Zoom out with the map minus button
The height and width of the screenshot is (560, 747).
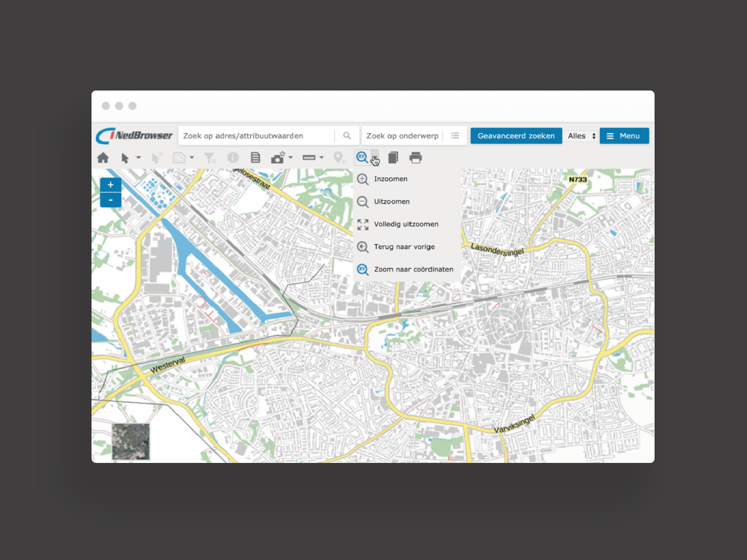coord(111,200)
